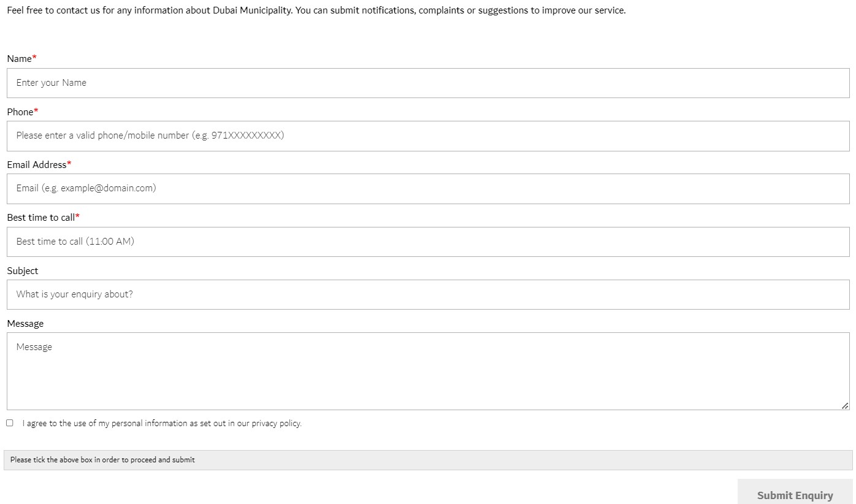856x504 pixels.
Task: Click the "Message" label above the textarea
Action: [25, 323]
